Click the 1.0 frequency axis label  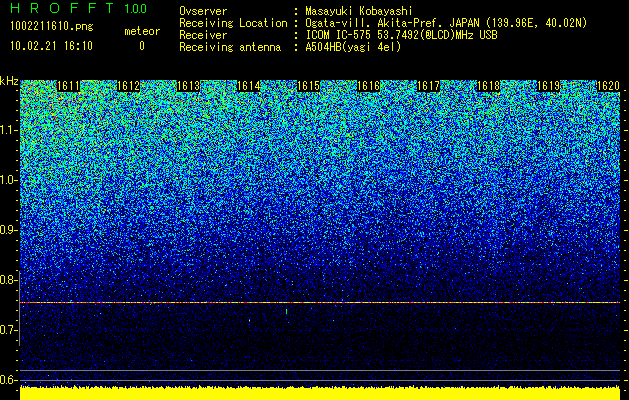coord(8,180)
